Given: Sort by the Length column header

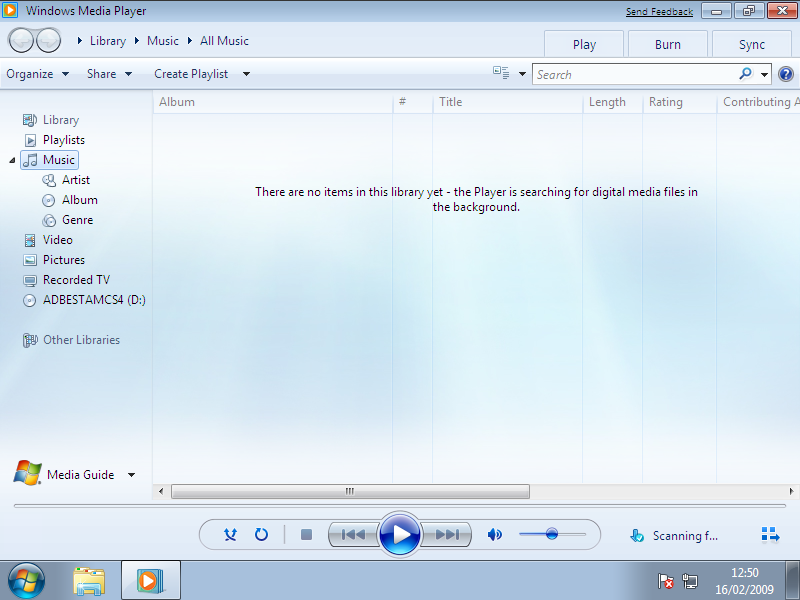Looking at the screenshot, I should point(613,102).
